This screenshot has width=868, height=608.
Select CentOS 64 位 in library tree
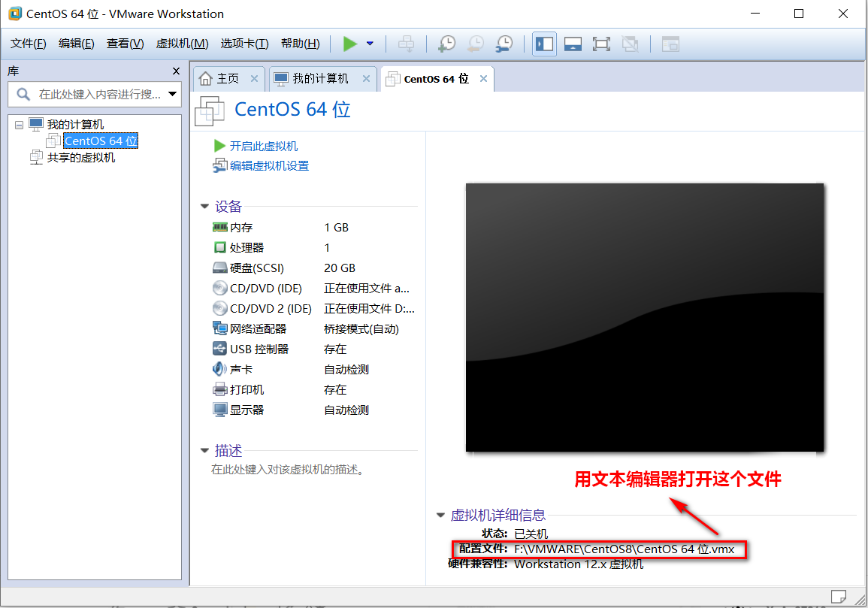point(101,141)
